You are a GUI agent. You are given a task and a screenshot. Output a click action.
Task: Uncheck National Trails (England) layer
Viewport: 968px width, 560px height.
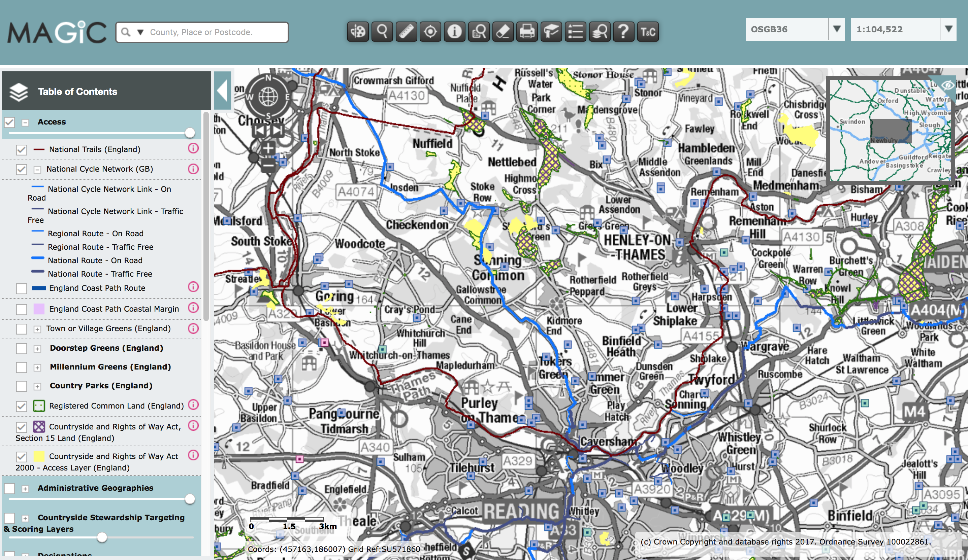22,150
